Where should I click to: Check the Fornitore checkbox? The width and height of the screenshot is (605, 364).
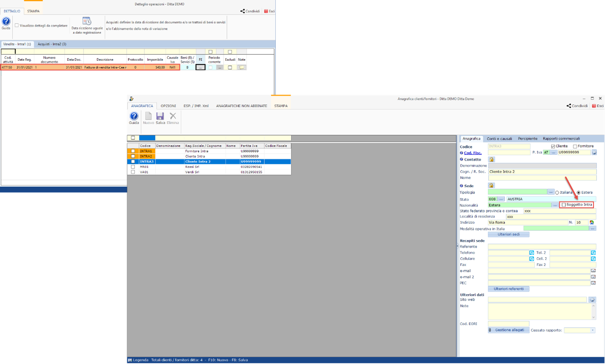point(575,146)
